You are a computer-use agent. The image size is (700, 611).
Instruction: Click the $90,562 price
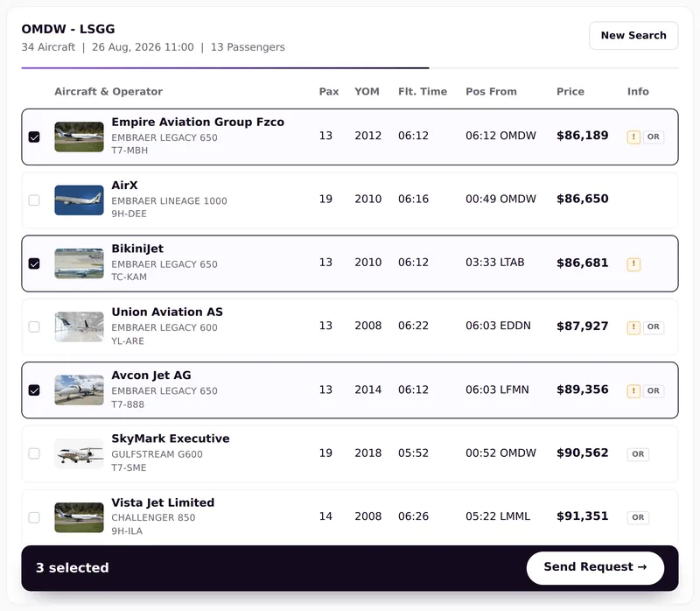582,453
